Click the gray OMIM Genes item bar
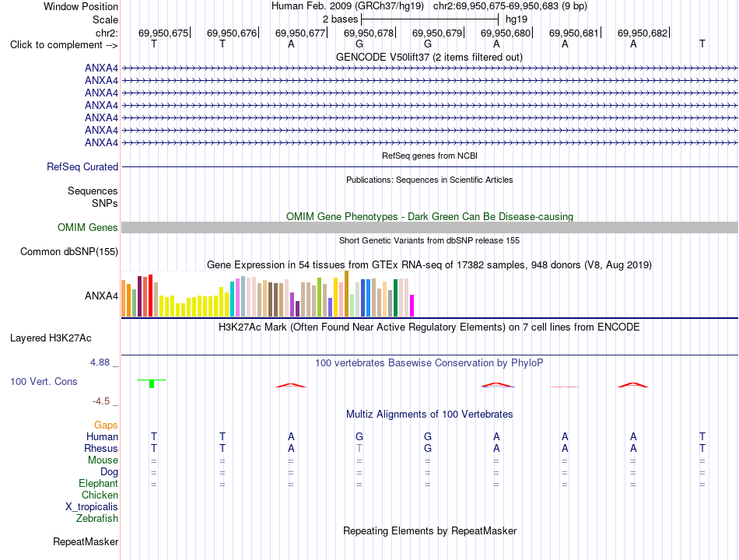 click(429, 228)
